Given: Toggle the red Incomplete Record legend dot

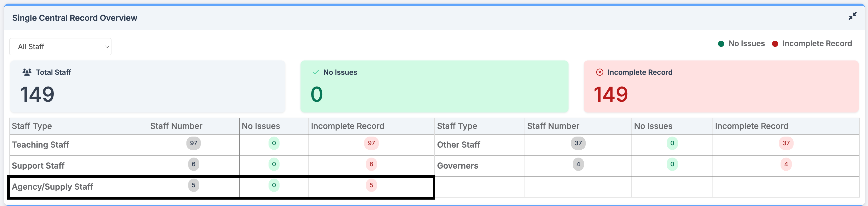Looking at the screenshot, I should tap(775, 44).
